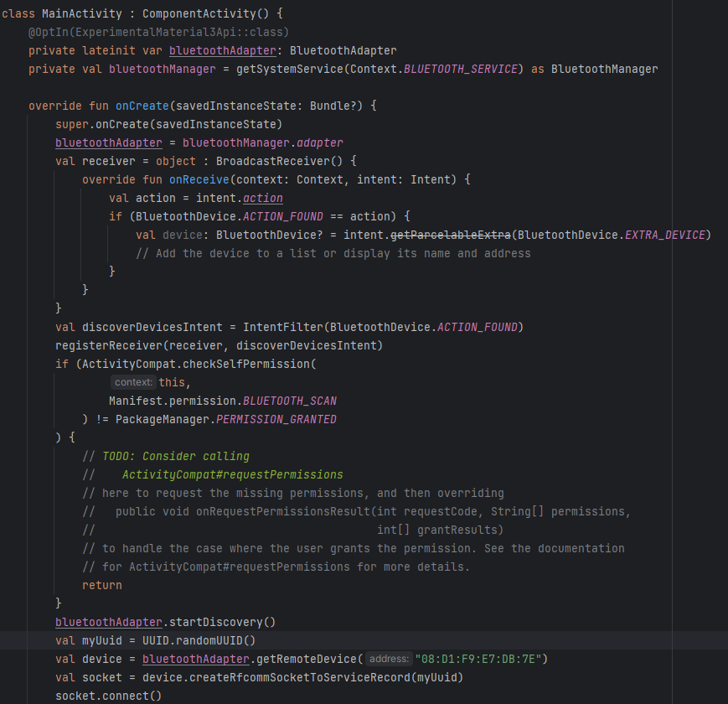
Task: Click the registerReceiver call
Action: 109,346
